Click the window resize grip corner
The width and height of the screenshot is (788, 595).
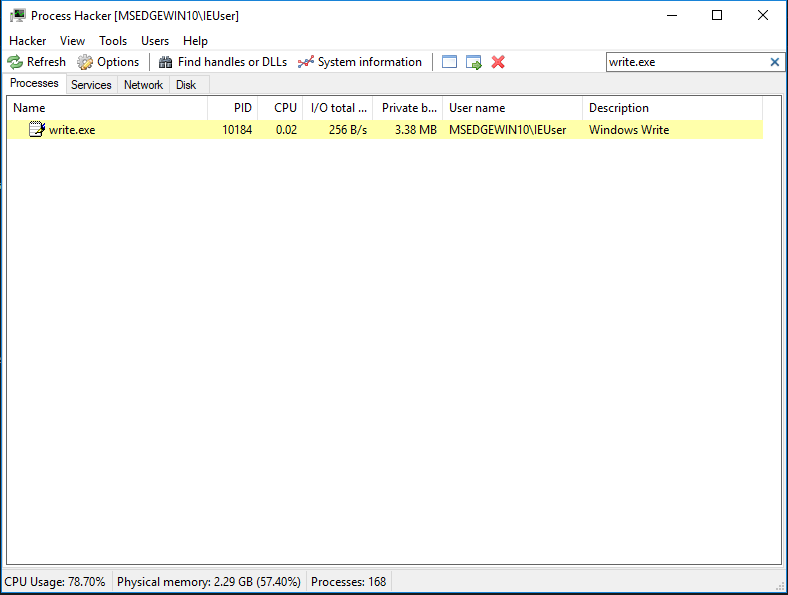(x=780, y=586)
